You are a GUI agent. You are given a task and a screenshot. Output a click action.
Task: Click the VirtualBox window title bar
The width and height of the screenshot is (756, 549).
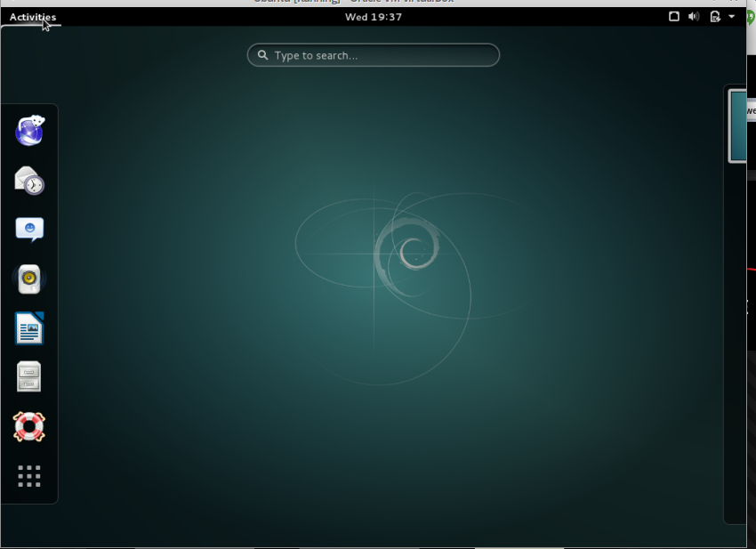pyautogui.click(x=356, y=3)
